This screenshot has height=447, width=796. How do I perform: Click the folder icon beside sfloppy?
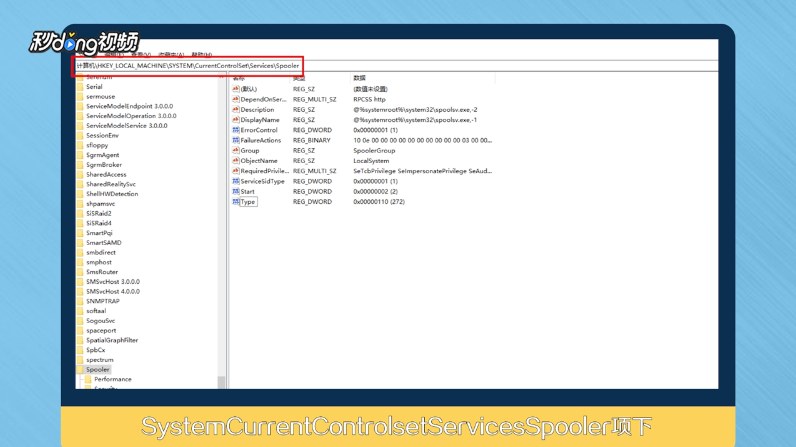pos(80,145)
